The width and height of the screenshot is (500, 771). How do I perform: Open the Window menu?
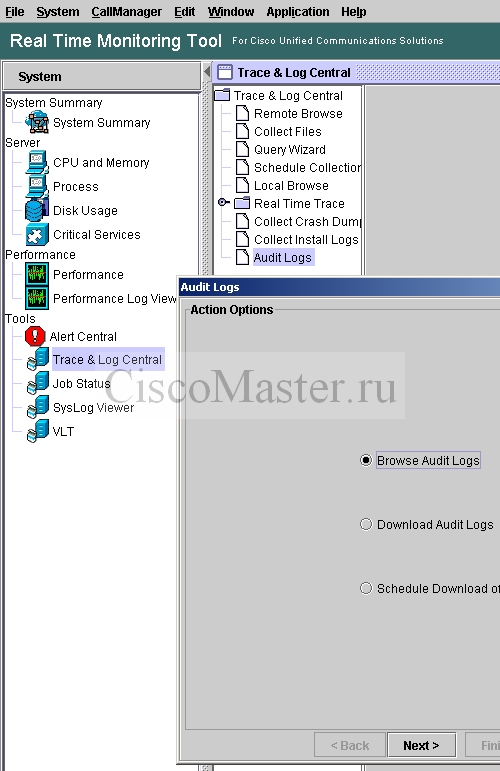pos(231,11)
